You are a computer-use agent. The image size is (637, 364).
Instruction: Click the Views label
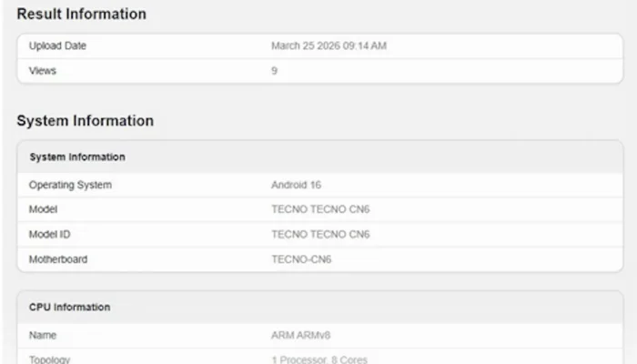(42, 71)
